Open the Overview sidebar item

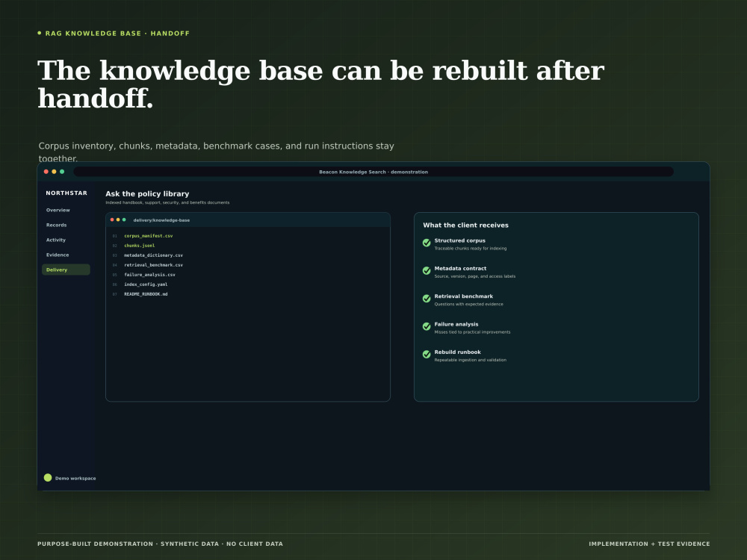58,210
